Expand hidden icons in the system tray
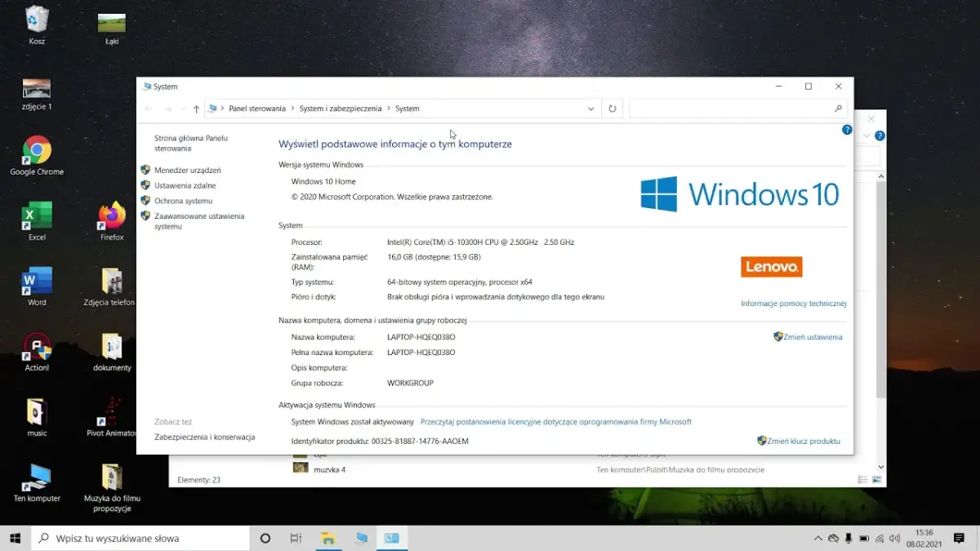 click(817, 538)
